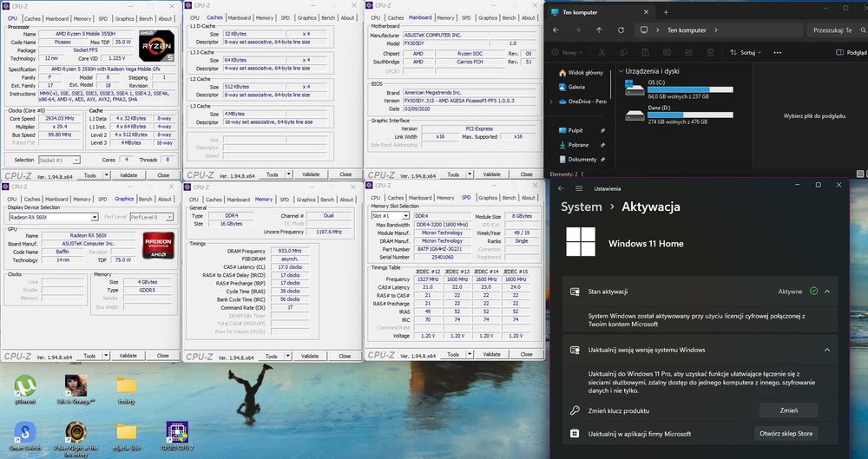Viewport: 868px width, 459px height.
Task: Open Pulpit in the Explorer sidebar
Action: coord(570,131)
